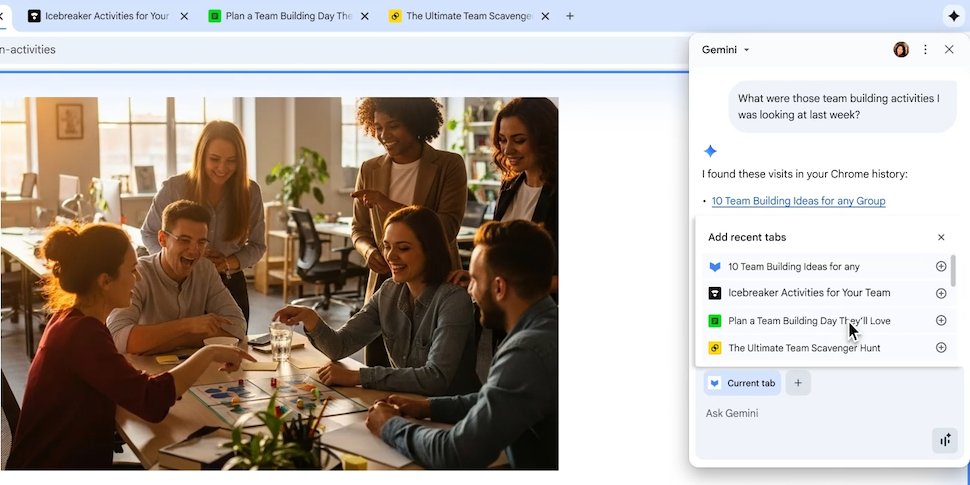
Task: Toggle the Current tab chip
Action: (x=743, y=383)
